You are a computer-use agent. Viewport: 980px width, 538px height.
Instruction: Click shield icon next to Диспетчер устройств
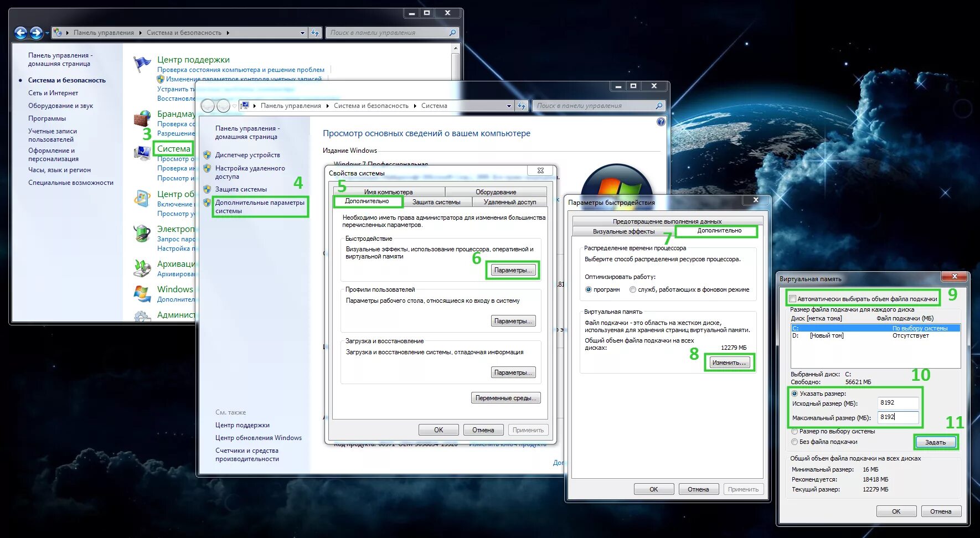(207, 155)
